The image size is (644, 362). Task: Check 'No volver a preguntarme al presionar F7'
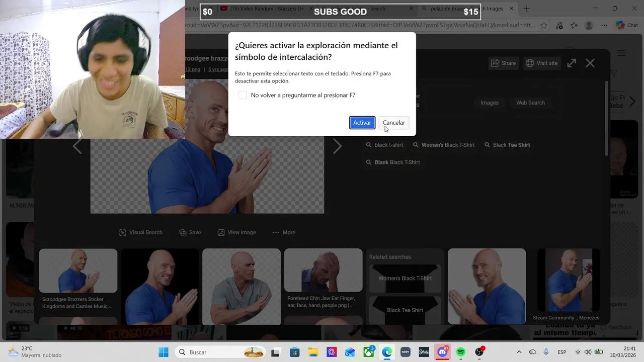pos(243,95)
